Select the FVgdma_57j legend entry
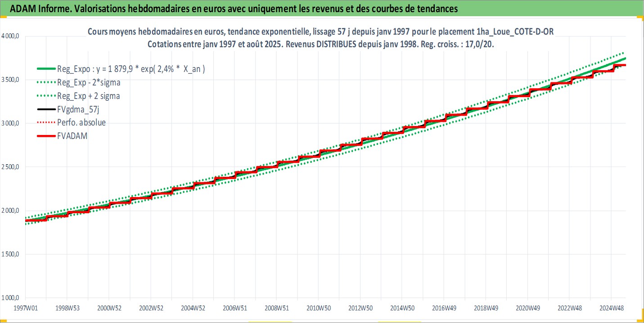This screenshot has height=323, width=644. (68, 109)
